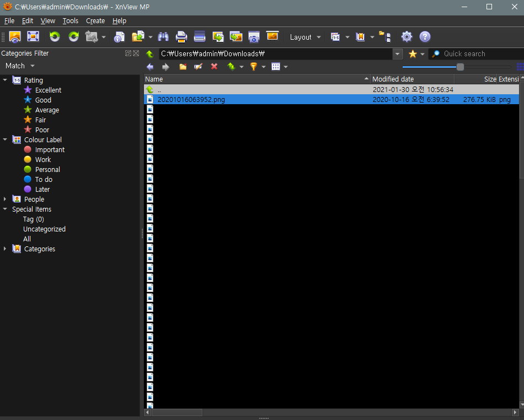
Task: Click the thumbnail size slider handle
Action: pyautogui.click(x=460, y=67)
